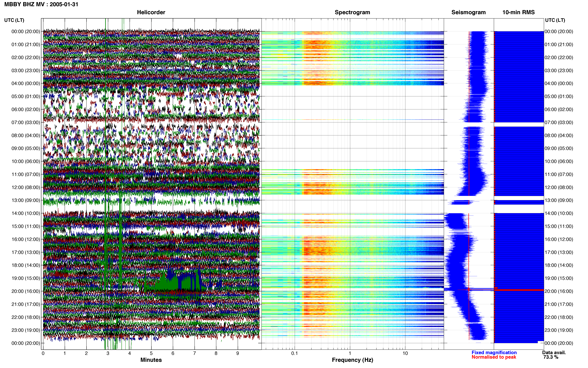Click RMS-side time label 05:00 (01:00)
The width and height of the screenshot is (588, 368).
[x=559, y=96]
